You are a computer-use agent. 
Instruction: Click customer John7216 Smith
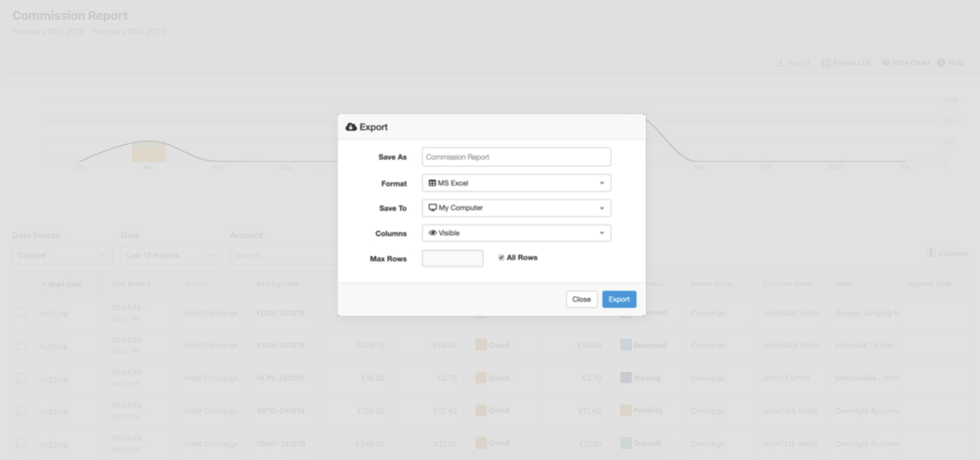[791, 444]
